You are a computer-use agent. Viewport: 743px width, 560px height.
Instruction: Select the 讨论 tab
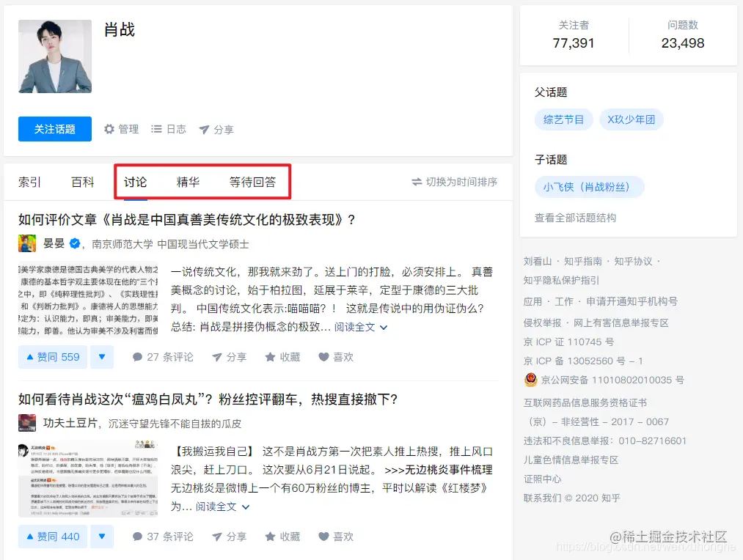click(136, 183)
